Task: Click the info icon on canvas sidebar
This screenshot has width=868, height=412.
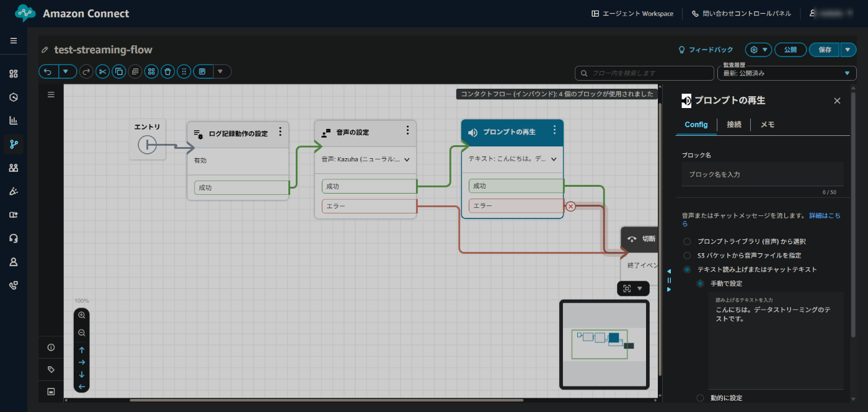Action: coord(51,347)
